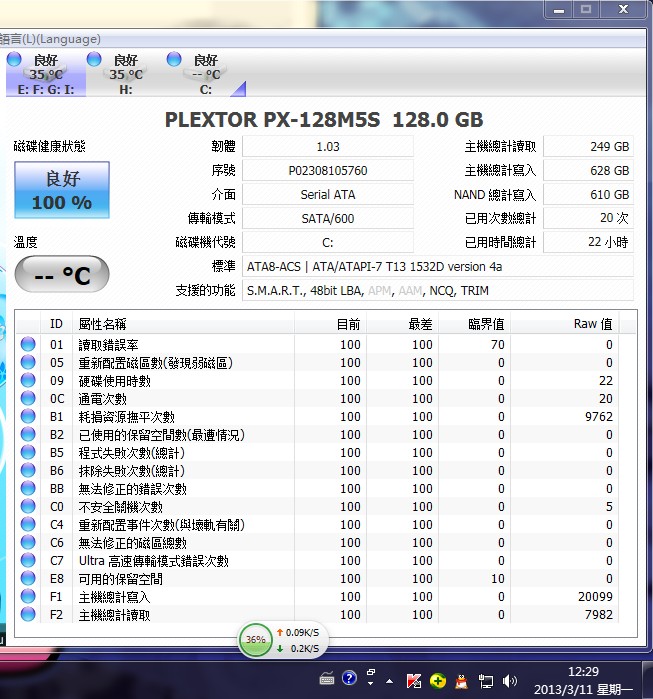Click the drive letter field showing C:

click(328, 243)
